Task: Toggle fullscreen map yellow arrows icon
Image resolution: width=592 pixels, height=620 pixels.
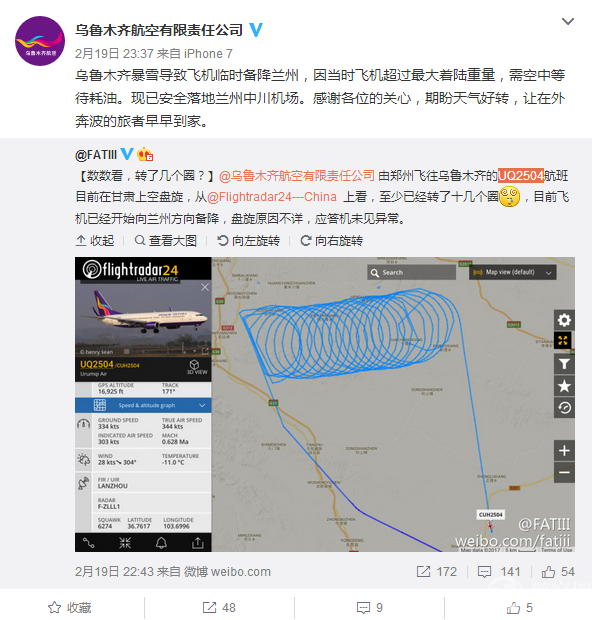Action: click(x=563, y=340)
